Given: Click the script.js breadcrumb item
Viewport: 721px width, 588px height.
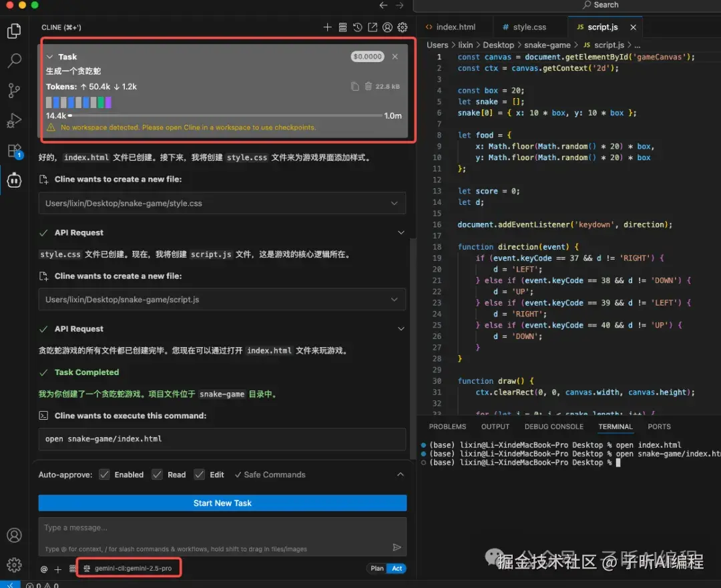Looking at the screenshot, I should [604, 45].
